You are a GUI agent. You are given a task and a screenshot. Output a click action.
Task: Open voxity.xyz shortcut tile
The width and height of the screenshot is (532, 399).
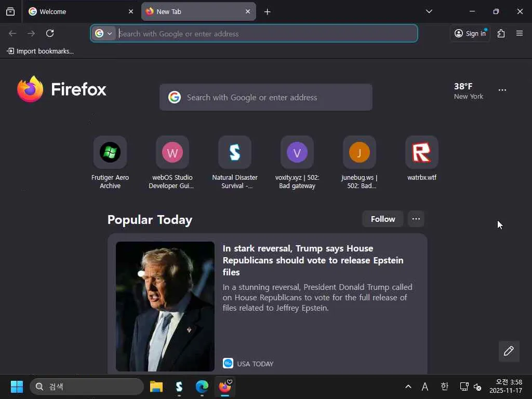click(297, 163)
